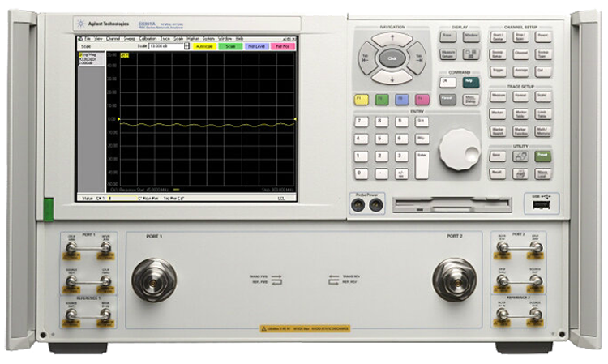Viewport: 608px width, 364px height.
Task: Push the number 7 entry key
Action: pyautogui.click(x=361, y=122)
